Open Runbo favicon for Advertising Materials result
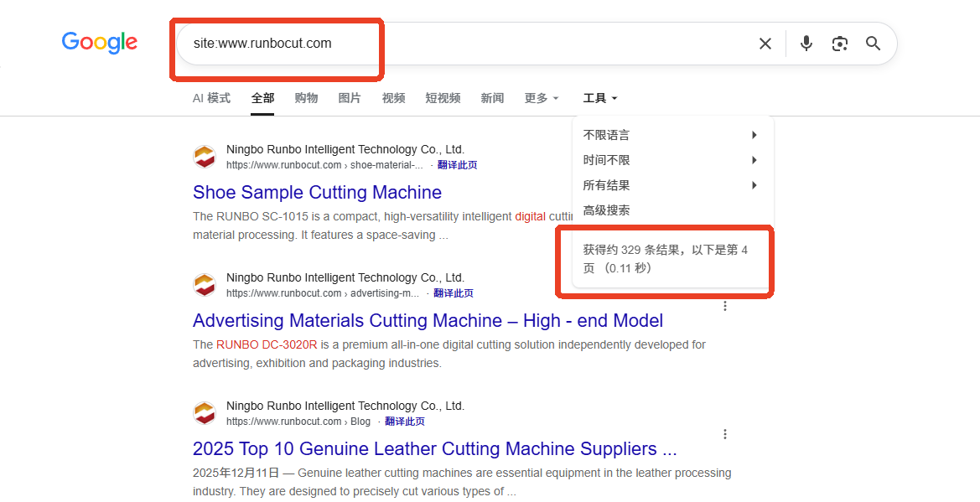 pyautogui.click(x=205, y=284)
